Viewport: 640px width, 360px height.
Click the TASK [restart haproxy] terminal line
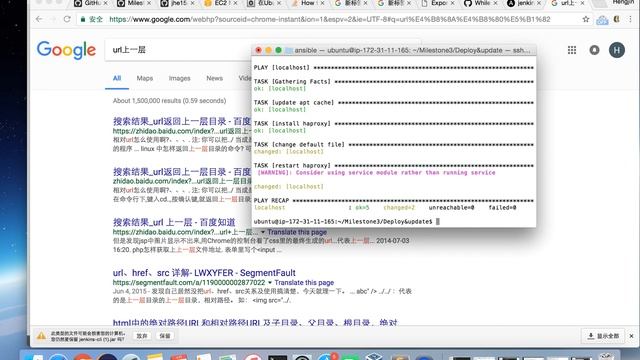[x=393, y=165]
